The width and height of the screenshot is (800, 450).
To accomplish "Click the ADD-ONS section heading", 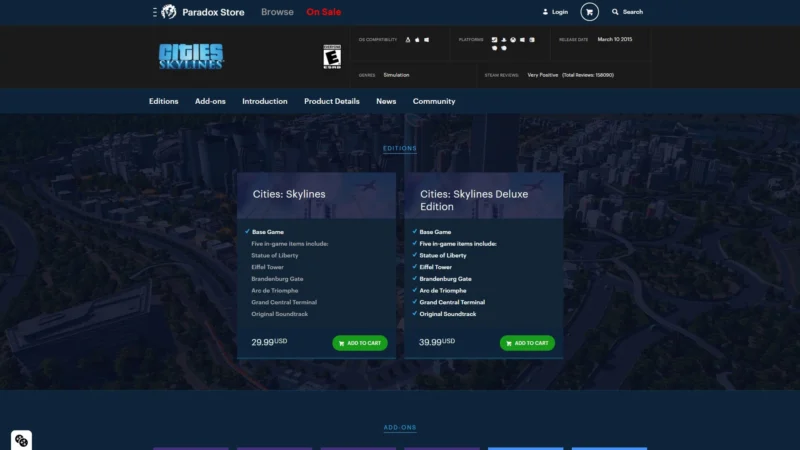I will (400, 428).
